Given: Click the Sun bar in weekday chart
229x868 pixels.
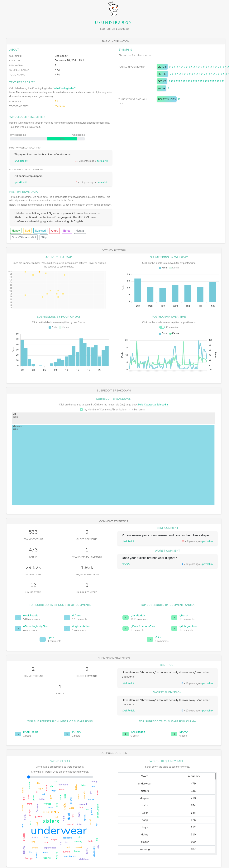Looking at the screenshot, I should (138, 290).
